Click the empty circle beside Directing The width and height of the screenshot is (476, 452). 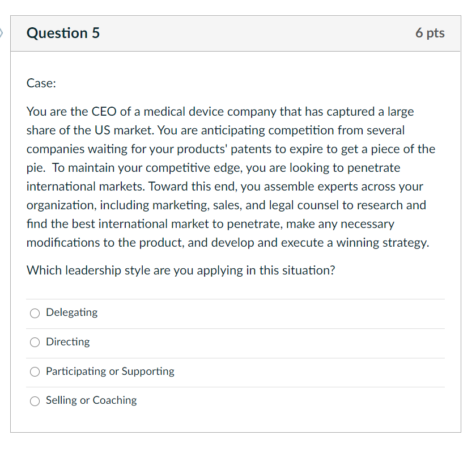point(35,343)
